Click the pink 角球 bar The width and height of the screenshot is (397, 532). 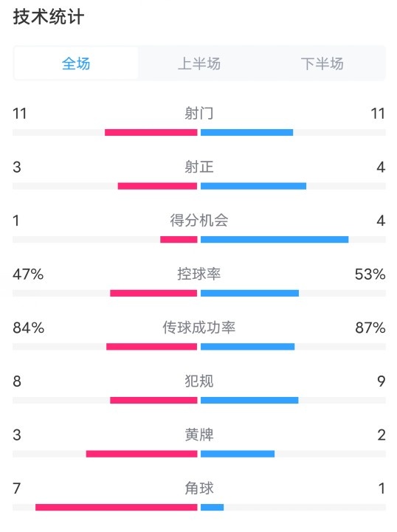(117, 507)
